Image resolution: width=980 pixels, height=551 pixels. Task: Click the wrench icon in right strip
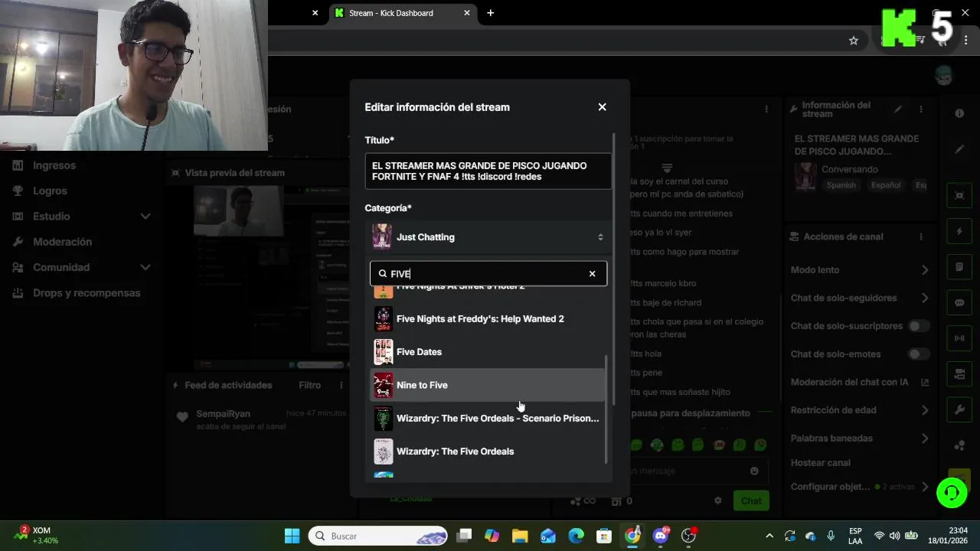pyautogui.click(x=959, y=409)
